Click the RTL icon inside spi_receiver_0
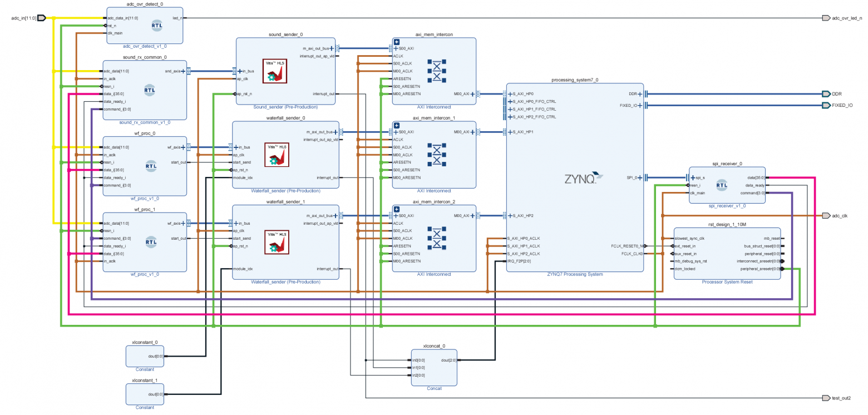The image size is (868, 415). click(x=722, y=185)
